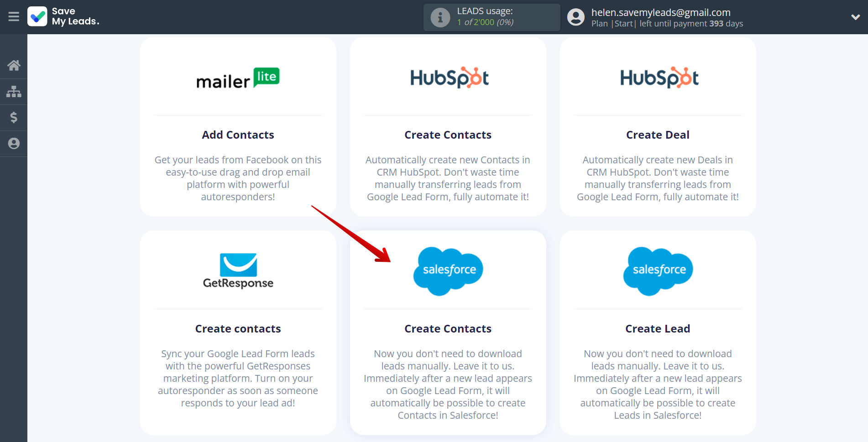The width and height of the screenshot is (868, 442).
Task: Click the Create Deal title
Action: [x=658, y=135]
